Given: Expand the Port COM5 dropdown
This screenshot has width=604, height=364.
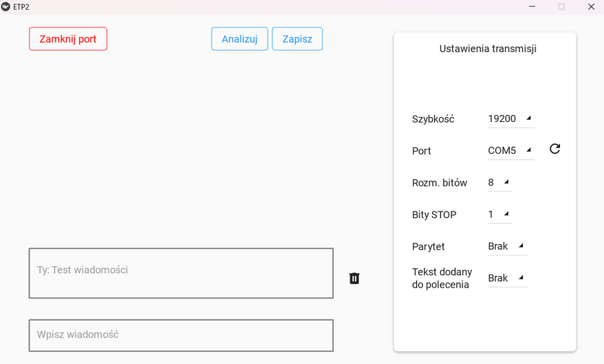Looking at the screenshot, I should [510, 151].
